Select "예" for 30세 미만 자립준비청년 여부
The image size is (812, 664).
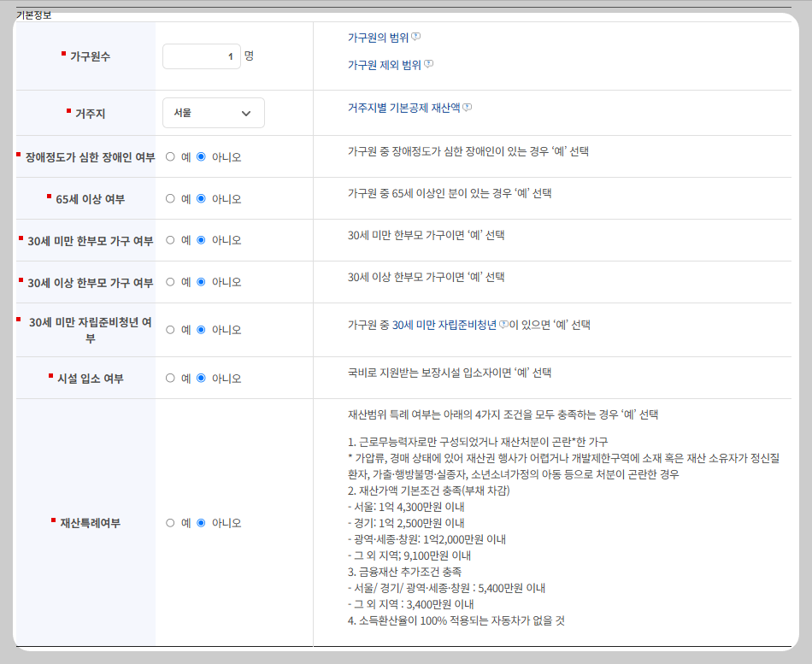coord(169,330)
